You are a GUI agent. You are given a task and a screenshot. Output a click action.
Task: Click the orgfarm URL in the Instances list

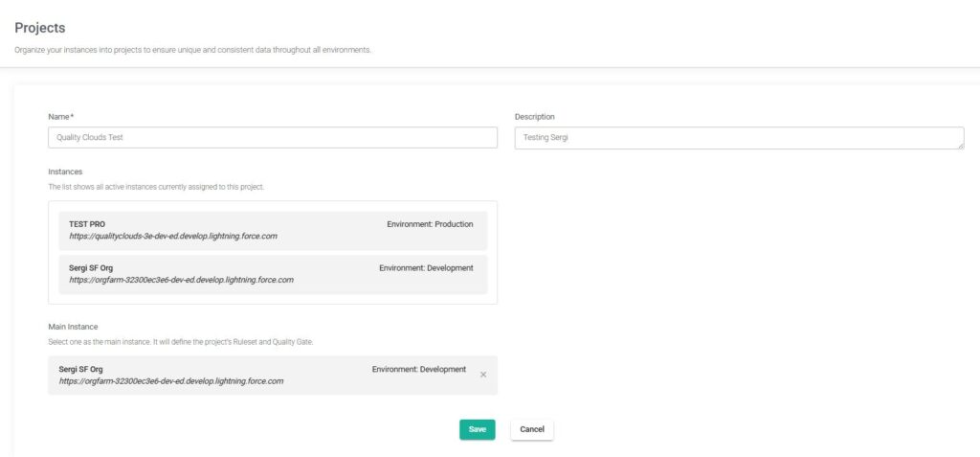pyautogui.click(x=181, y=281)
